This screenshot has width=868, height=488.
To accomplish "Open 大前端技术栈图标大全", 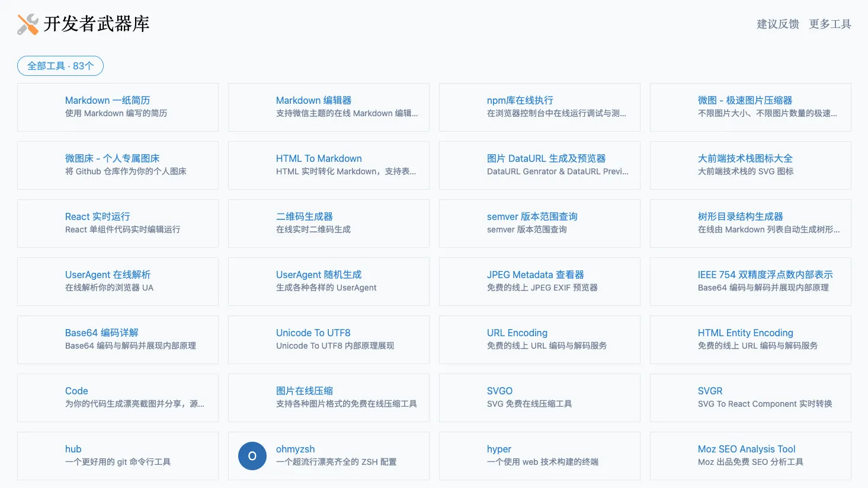I will pyautogui.click(x=745, y=158).
